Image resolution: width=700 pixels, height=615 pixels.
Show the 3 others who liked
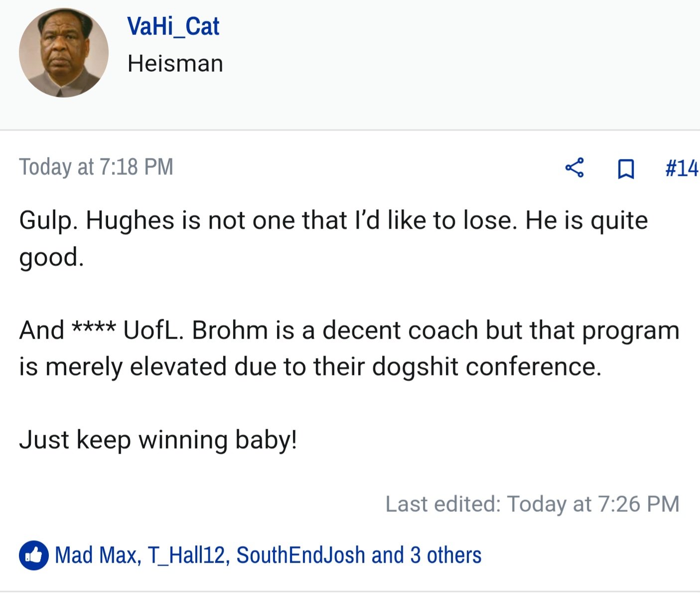pyautogui.click(x=446, y=555)
